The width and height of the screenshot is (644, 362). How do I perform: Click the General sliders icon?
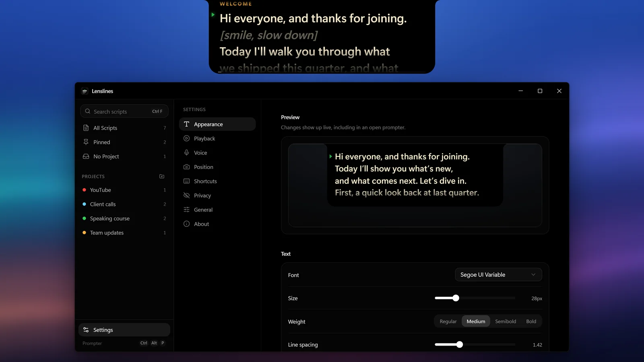pyautogui.click(x=186, y=210)
